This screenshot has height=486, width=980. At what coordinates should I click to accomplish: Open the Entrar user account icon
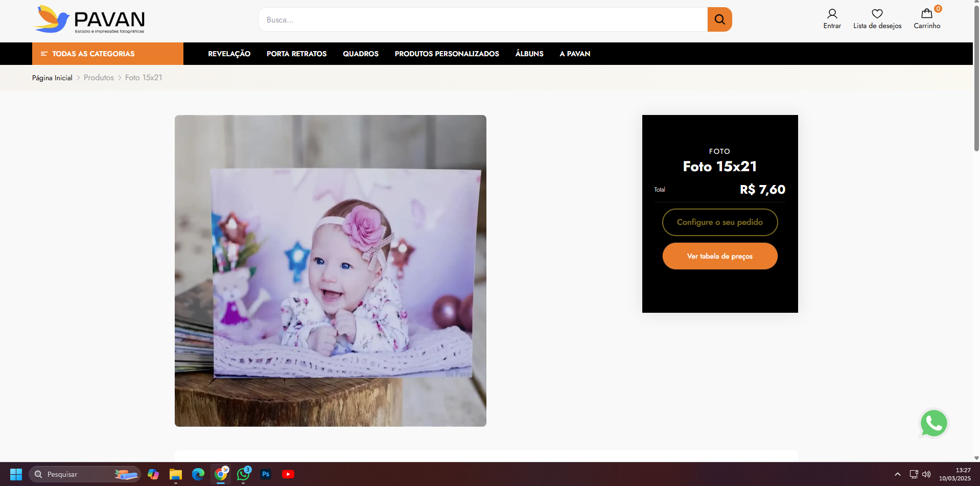(832, 14)
